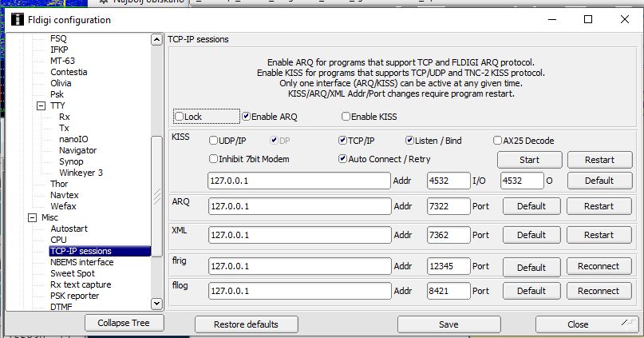Click the fllog Reconnect button
The image size is (644, 338).
coord(599,291)
